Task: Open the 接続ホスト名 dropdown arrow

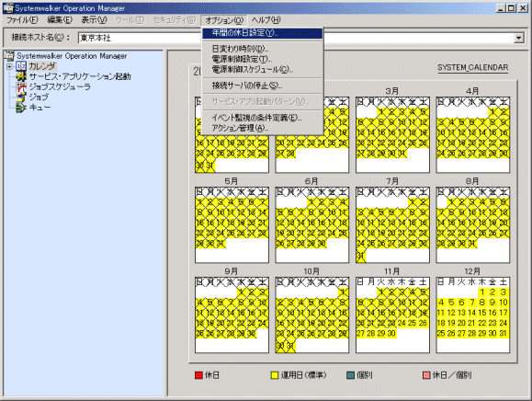Action: pyautogui.click(x=519, y=38)
